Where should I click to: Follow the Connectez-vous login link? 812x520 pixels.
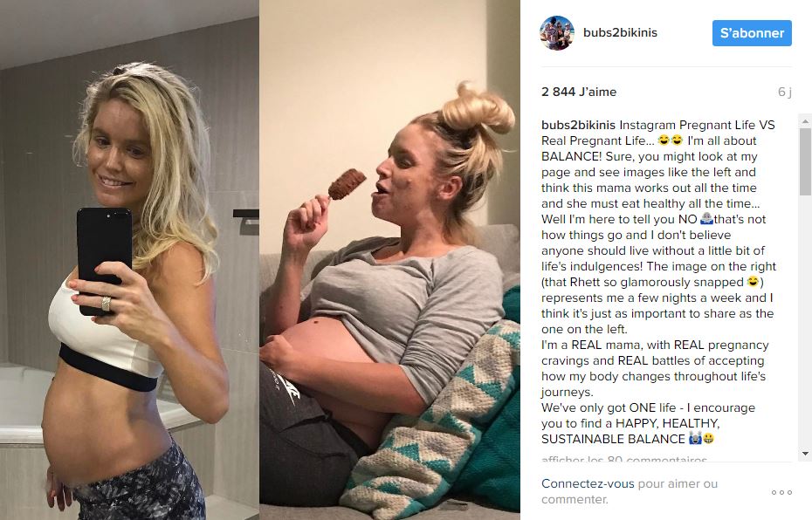(x=588, y=483)
